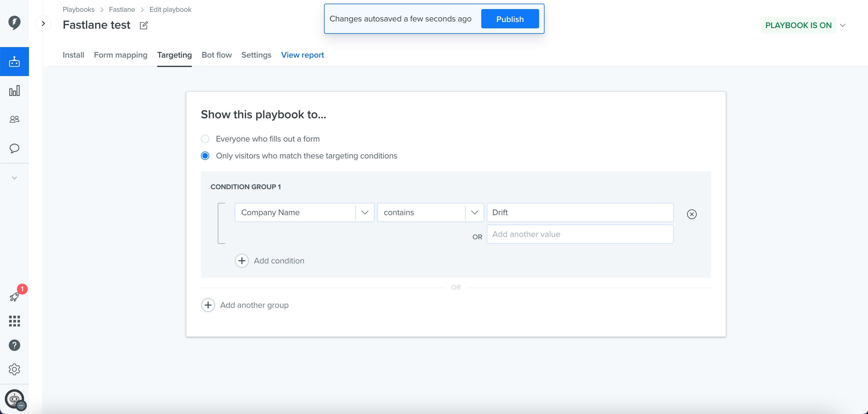Open the app grid icon in sidebar
Screen dimensions: 868x414
pyautogui.click(x=14, y=321)
